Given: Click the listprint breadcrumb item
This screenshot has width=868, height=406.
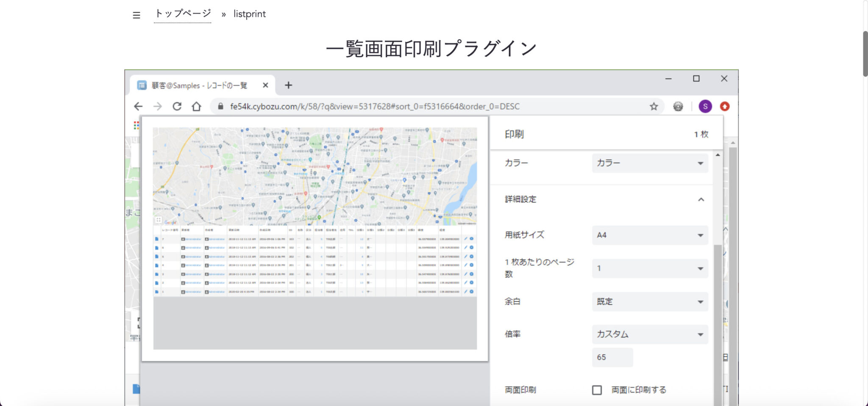Looking at the screenshot, I should [249, 14].
